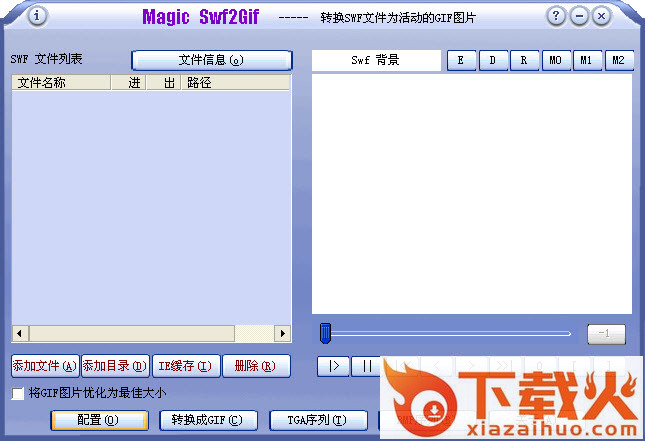Click the 出 column header
Viewport: 645px width, 441px height.
pos(164,83)
